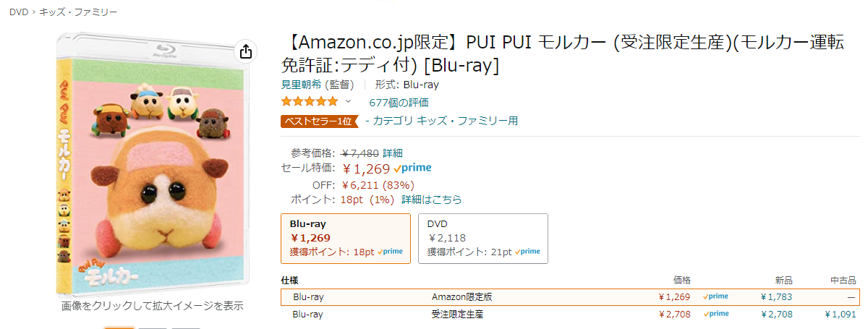This screenshot has height=329, width=868.
Task: Select the Blu-ray format option box
Action: pyautogui.click(x=345, y=238)
